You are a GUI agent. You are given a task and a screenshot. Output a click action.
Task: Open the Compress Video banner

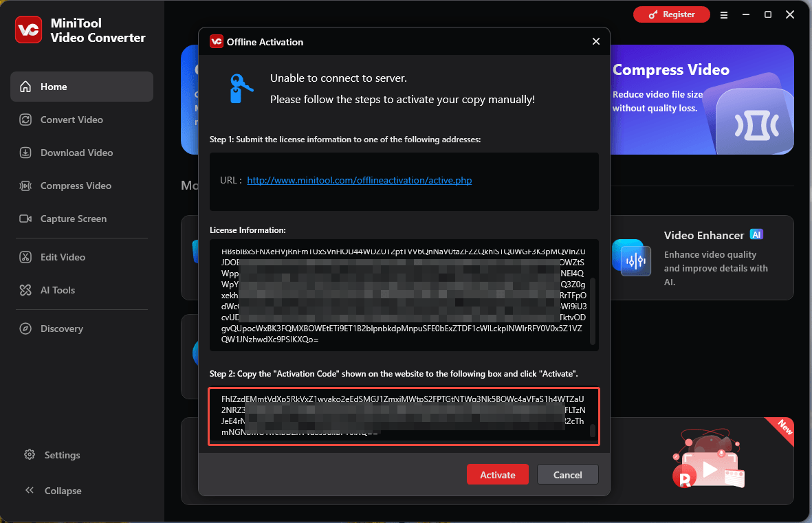click(702, 100)
